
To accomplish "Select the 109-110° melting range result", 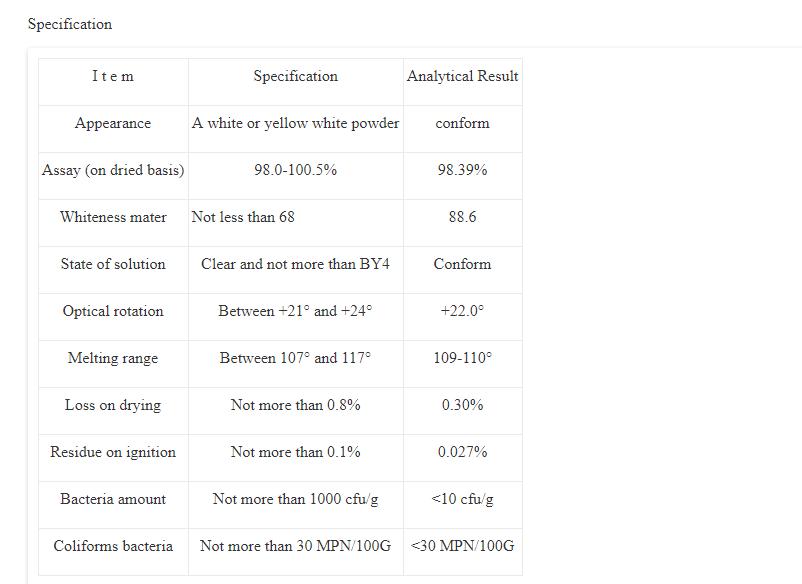I will point(462,358).
